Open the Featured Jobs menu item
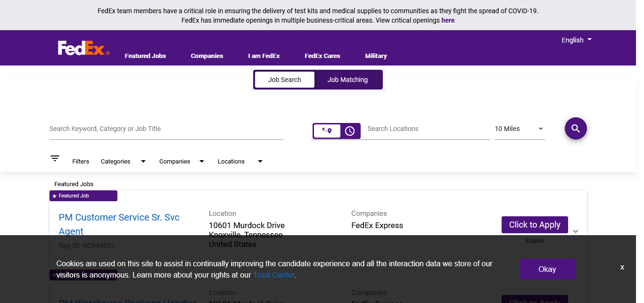This screenshot has width=644, height=303. click(145, 56)
